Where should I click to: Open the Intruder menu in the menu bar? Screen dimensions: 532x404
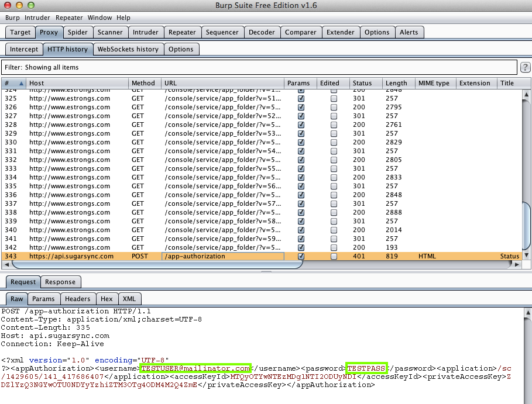tap(37, 18)
